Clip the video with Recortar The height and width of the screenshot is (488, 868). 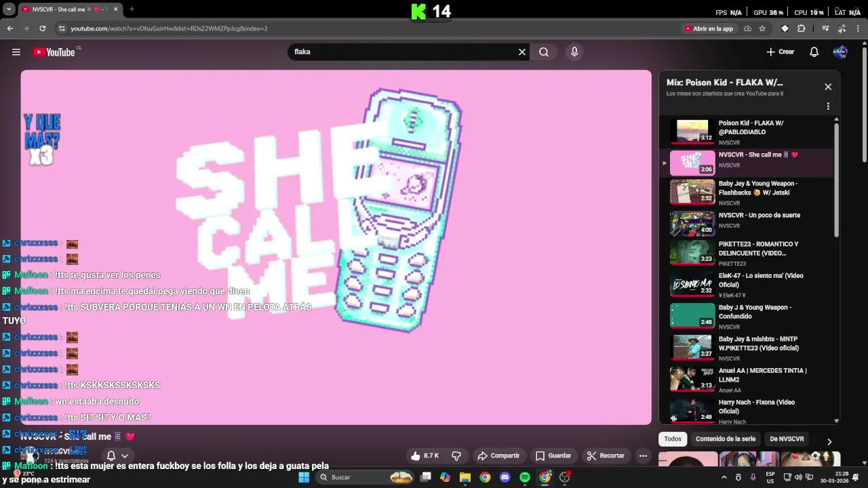[606, 456]
